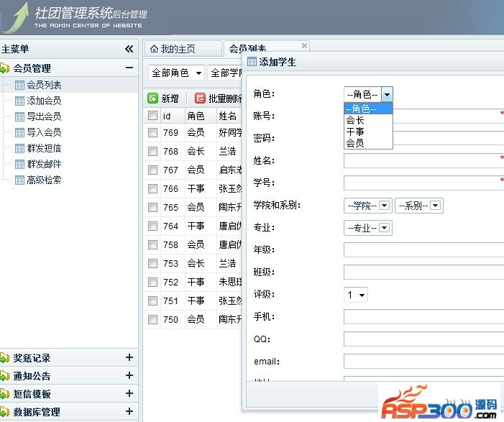Image resolution: width=504 pixels, height=422 pixels.
Task: Open the 评级 dropdown showing 1
Action: [356, 295]
